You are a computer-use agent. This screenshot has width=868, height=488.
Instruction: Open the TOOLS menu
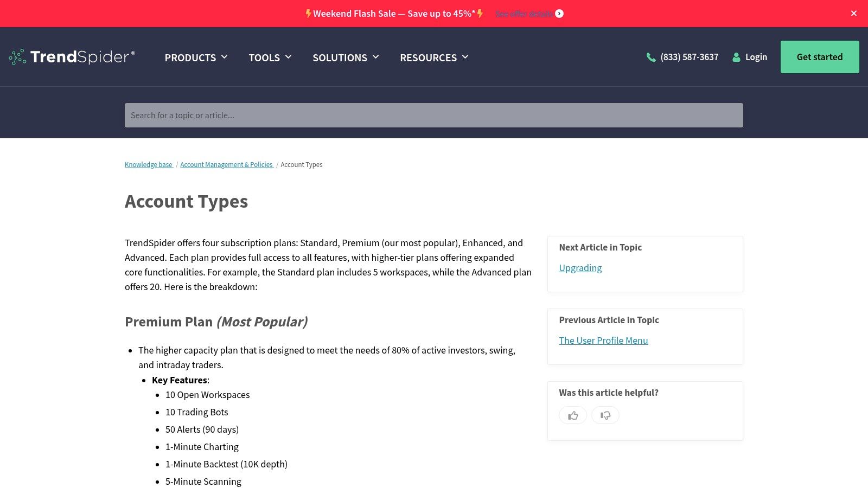coord(264,57)
